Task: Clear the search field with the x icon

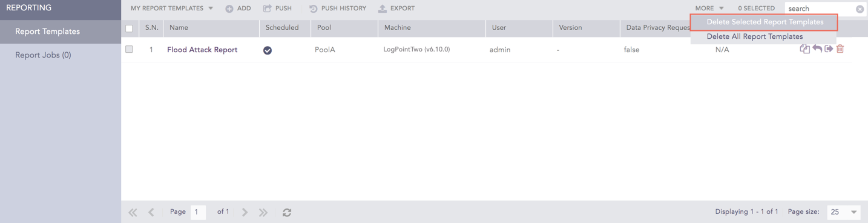Action: (x=860, y=8)
